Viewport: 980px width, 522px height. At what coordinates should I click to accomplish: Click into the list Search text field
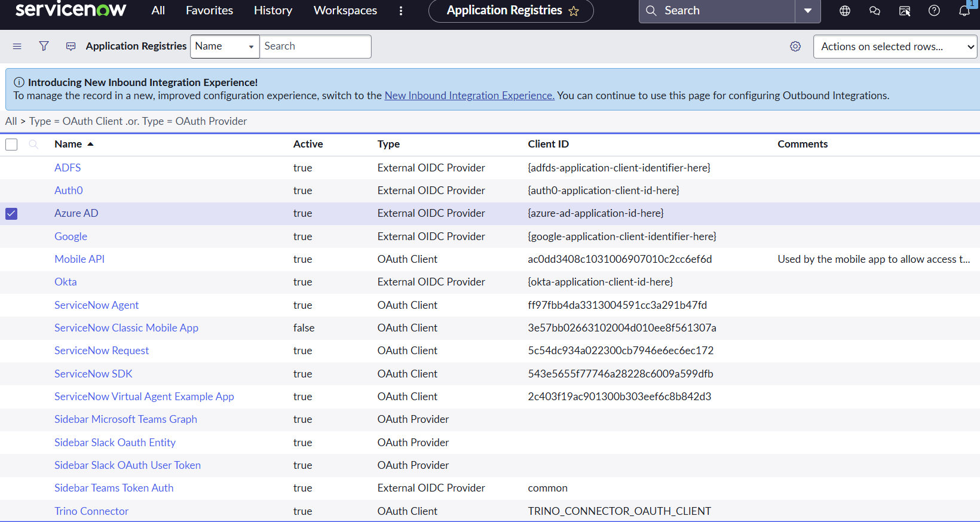click(x=315, y=47)
